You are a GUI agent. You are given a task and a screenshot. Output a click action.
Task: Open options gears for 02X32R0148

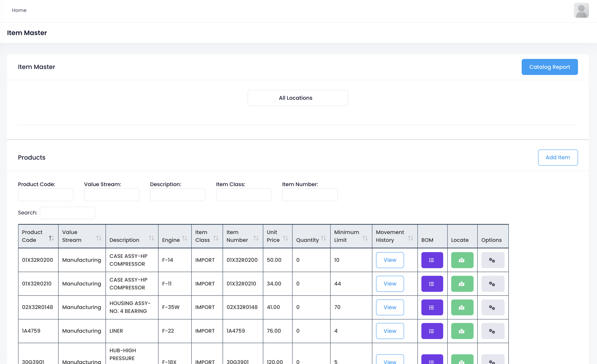click(x=493, y=307)
